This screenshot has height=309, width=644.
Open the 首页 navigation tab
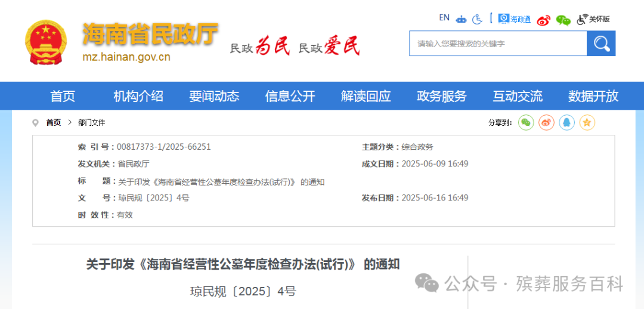[63, 96]
